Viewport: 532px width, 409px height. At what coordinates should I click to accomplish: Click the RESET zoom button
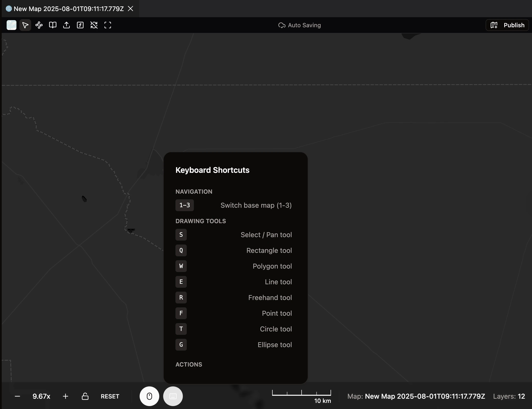tap(110, 396)
